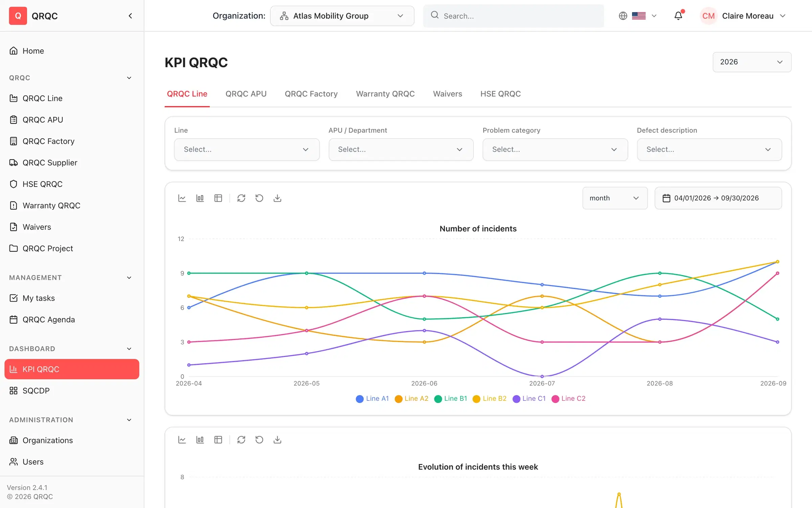Open the Organization dropdown
The width and height of the screenshot is (812, 508).
point(342,16)
